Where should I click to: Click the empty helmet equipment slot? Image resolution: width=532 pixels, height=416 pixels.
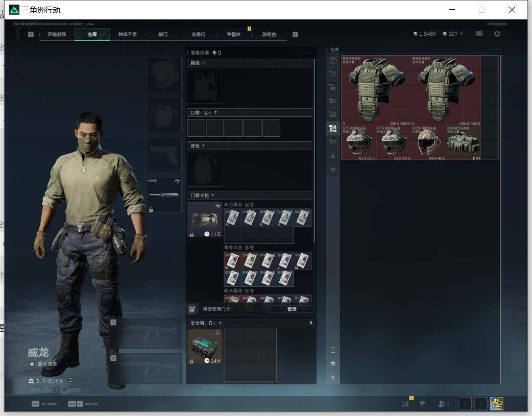click(164, 75)
